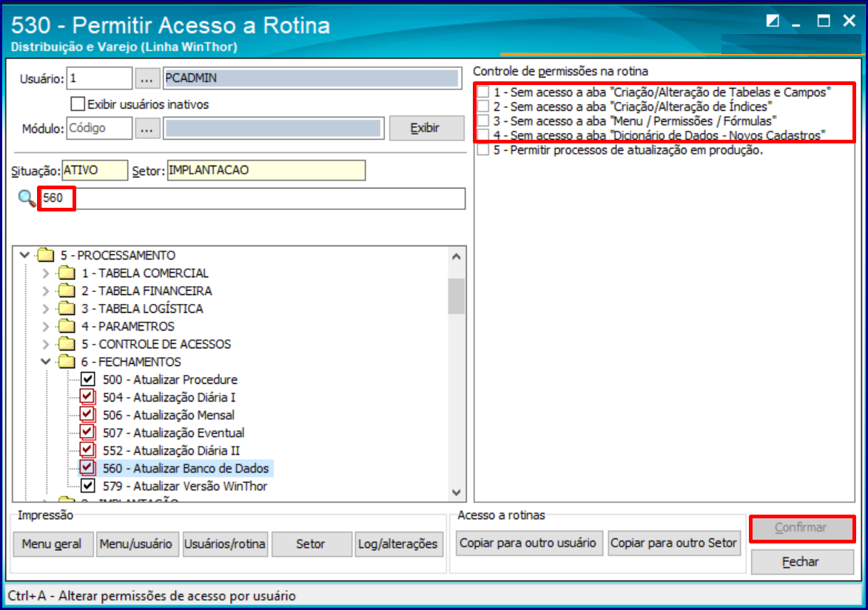Collapse the 5 - PROCESSAMENTO node
The width and height of the screenshot is (868, 610).
pos(24,255)
